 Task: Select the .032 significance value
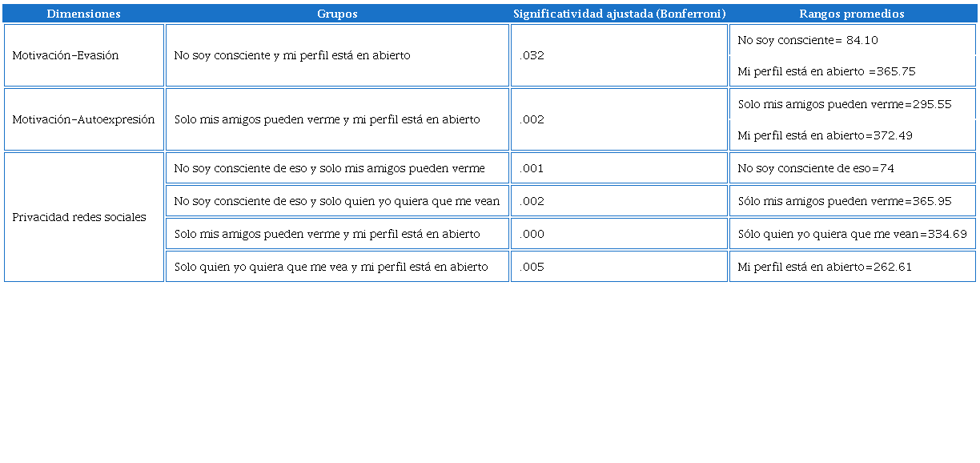pyautogui.click(x=532, y=55)
